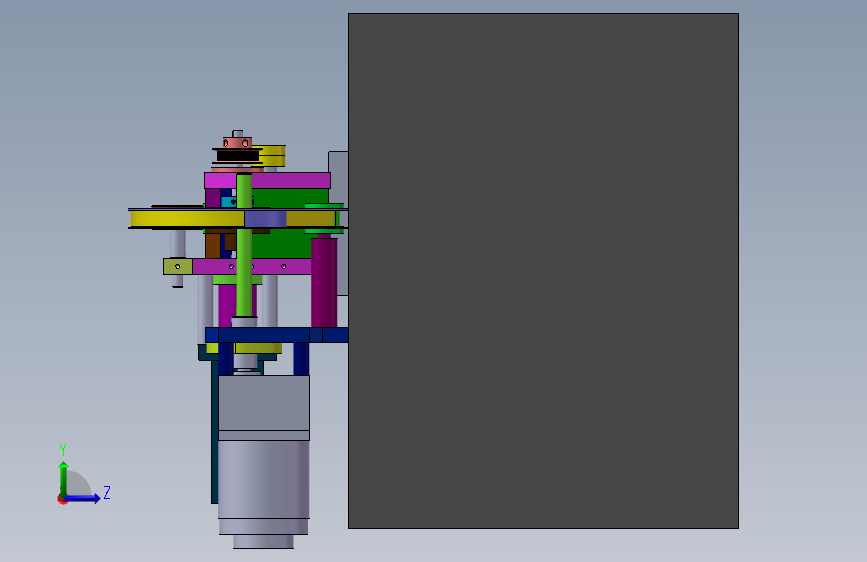This screenshot has height=562, width=867.
Task: Select the dark teal vertical bracket beside the motor
Action: [215, 431]
